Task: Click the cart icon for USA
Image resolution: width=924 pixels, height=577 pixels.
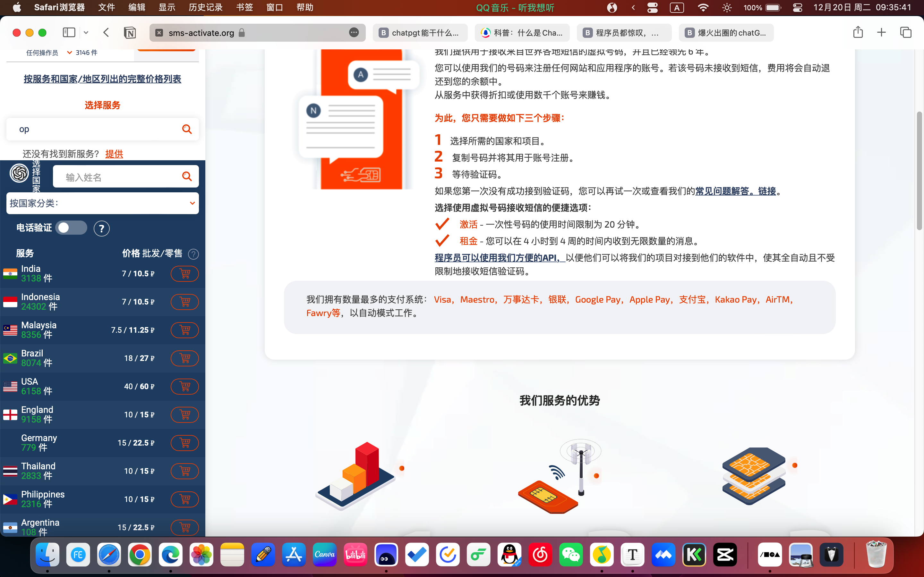Action: click(x=184, y=386)
